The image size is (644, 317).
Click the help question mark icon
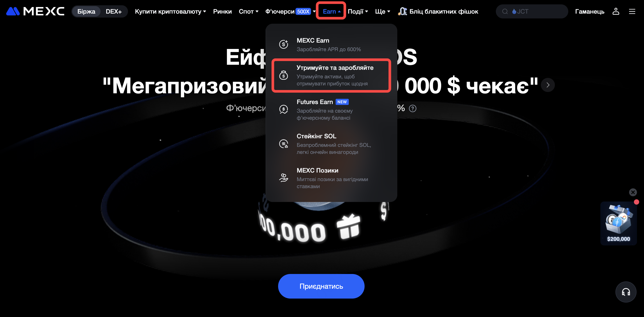pyautogui.click(x=412, y=108)
